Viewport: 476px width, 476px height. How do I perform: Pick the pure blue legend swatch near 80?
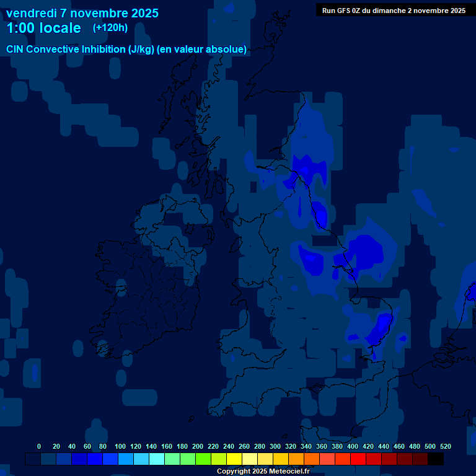[95, 459]
